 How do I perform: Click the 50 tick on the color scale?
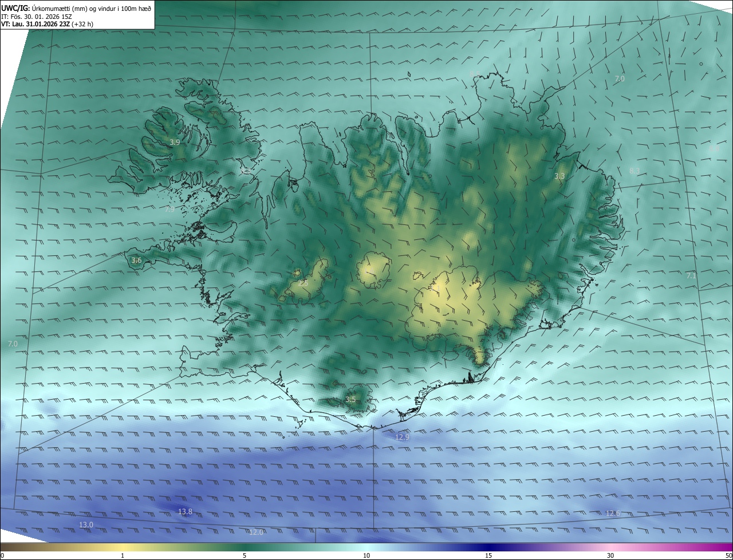pos(728,555)
